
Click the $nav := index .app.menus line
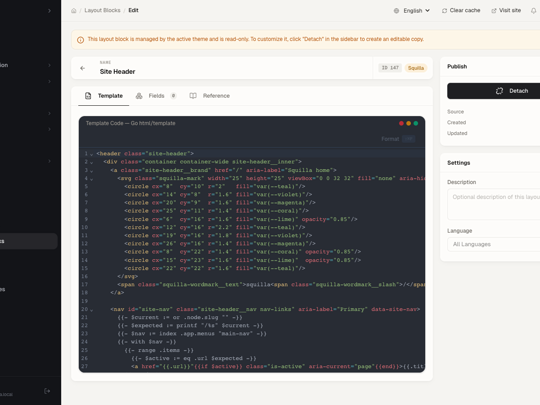(192, 333)
